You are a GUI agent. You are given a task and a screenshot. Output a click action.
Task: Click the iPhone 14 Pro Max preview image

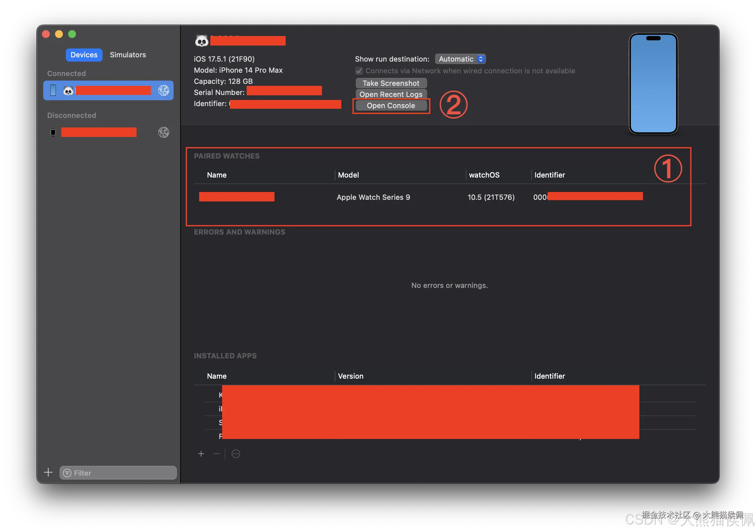[653, 84]
